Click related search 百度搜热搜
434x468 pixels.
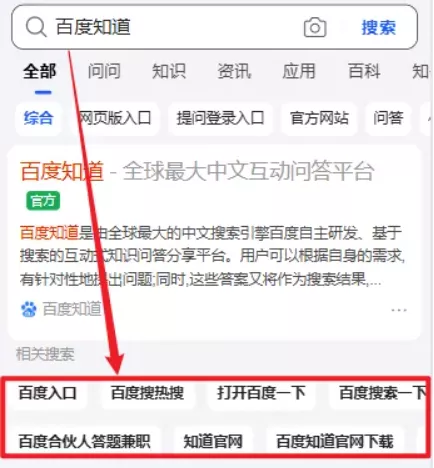point(147,393)
